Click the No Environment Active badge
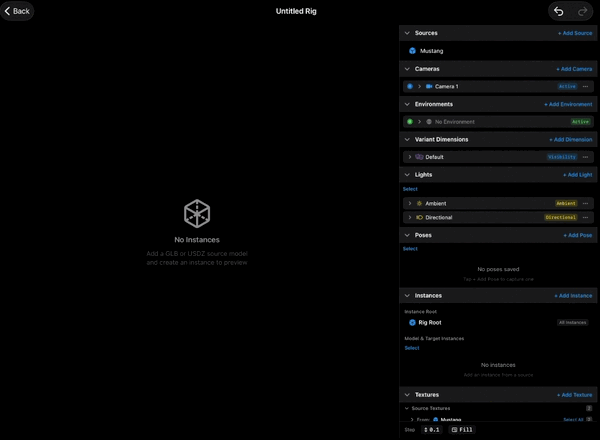The height and width of the screenshot is (440, 600). [x=580, y=122]
